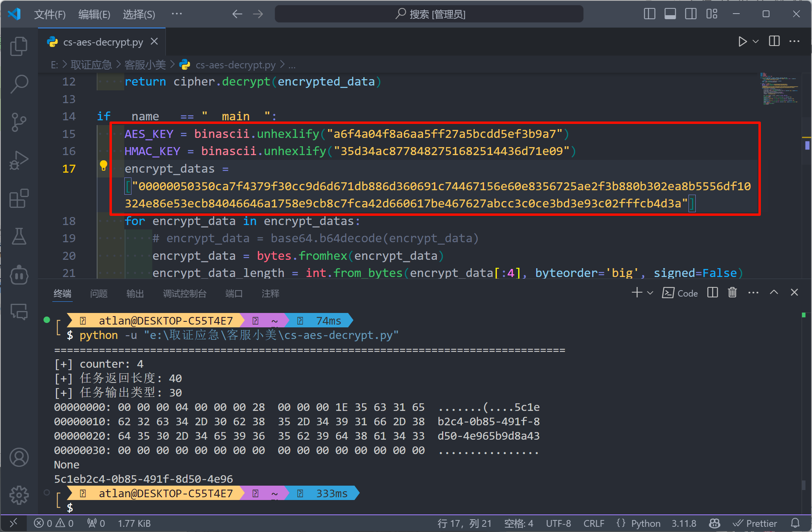
Task: Open the Testing flask view
Action: coord(19,236)
